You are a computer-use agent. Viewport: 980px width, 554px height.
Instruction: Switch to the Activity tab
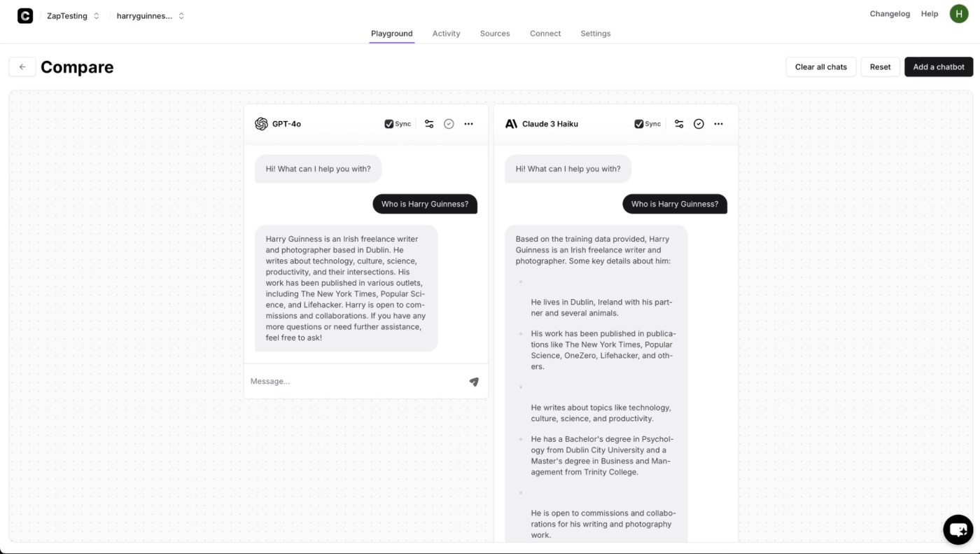click(x=446, y=34)
